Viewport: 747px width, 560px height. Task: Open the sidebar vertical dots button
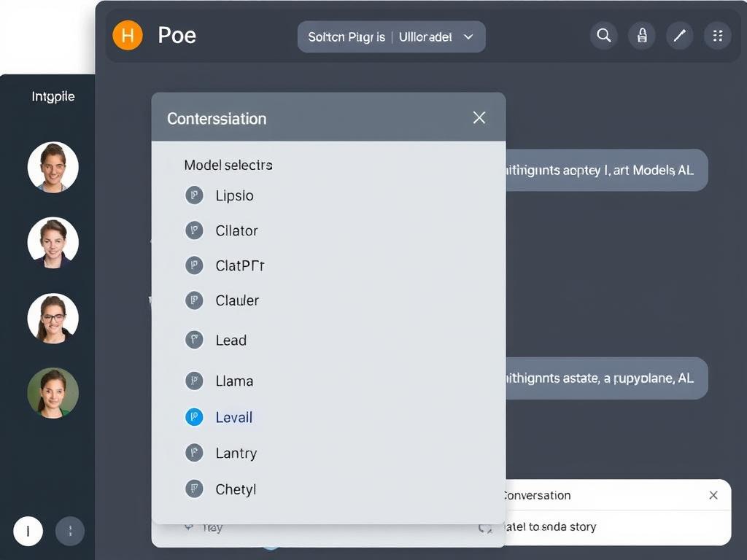(70, 531)
